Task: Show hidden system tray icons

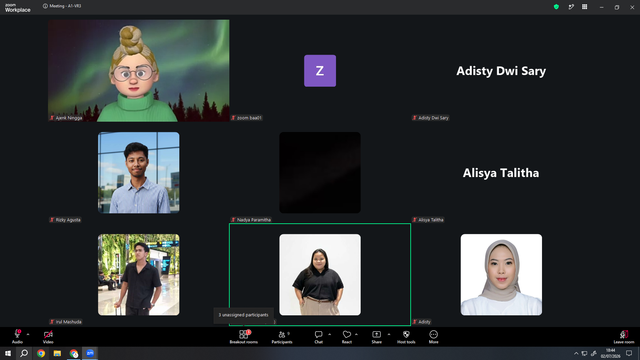Action: (x=576, y=353)
